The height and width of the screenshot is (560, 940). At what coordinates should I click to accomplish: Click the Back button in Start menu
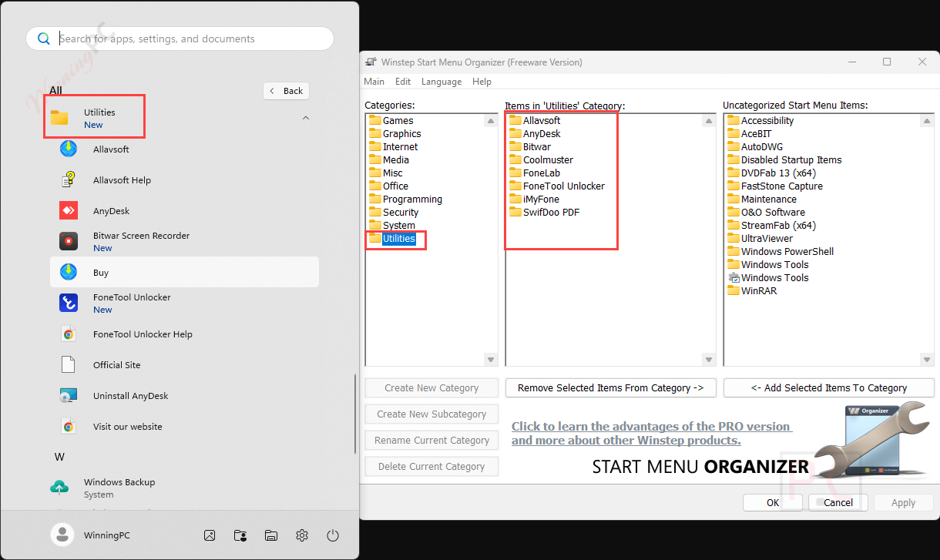click(287, 91)
